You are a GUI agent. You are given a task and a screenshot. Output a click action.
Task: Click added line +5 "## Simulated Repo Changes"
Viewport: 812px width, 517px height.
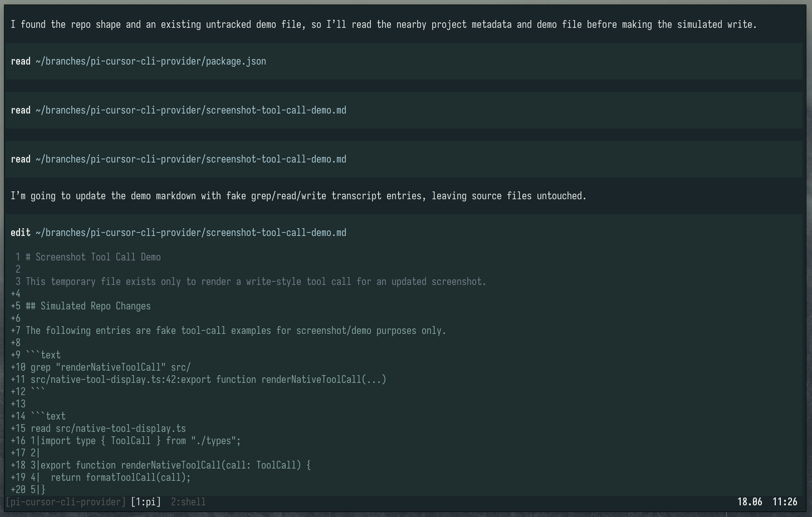coord(81,306)
